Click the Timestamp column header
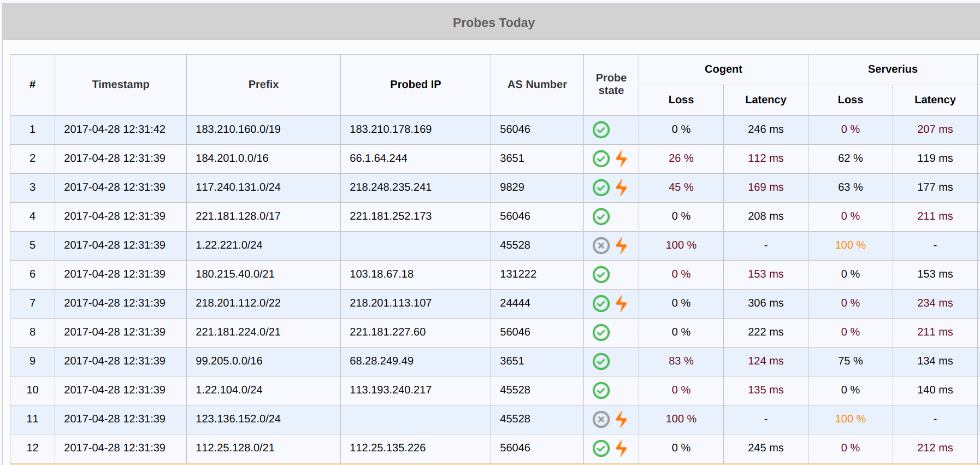Image resolution: width=980 pixels, height=465 pixels. coord(120,84)
